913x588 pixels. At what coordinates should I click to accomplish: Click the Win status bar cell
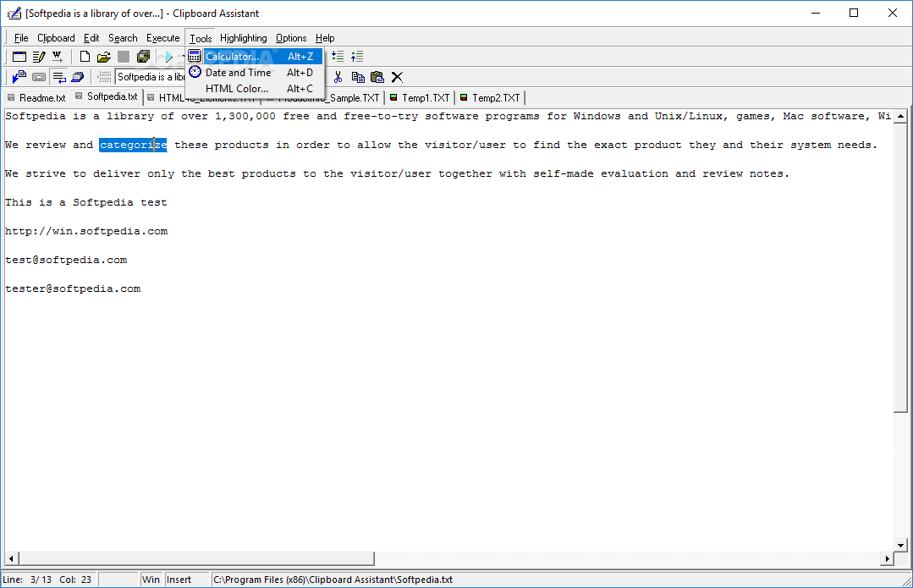[x=151, y=580]
